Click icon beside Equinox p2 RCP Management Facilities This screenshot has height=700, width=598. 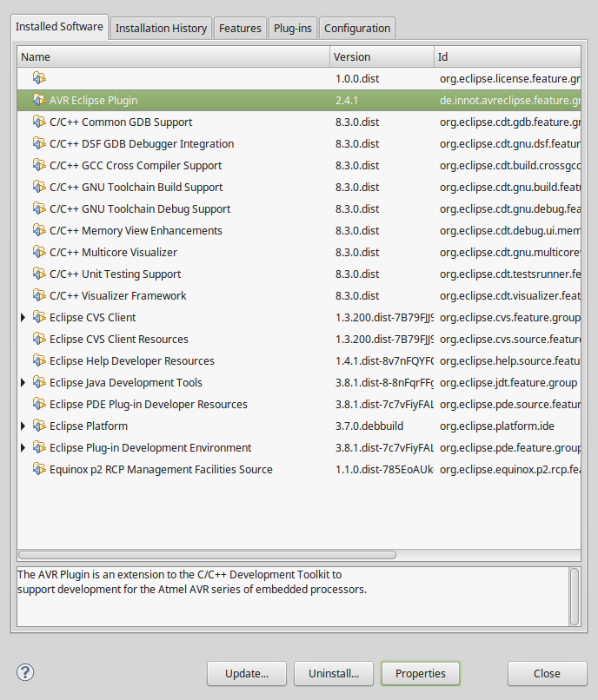pyautogui.click(x=39, y=470)
